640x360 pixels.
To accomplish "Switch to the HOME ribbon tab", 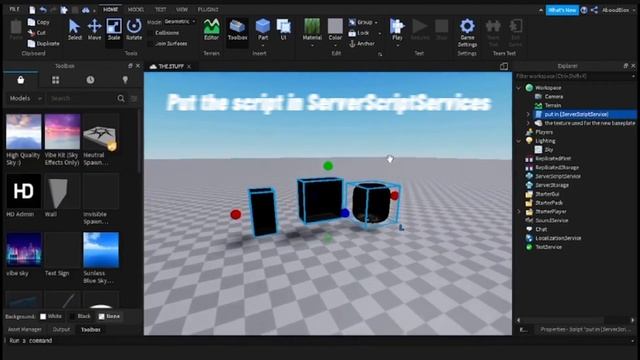I will click(x=110, y=9).
